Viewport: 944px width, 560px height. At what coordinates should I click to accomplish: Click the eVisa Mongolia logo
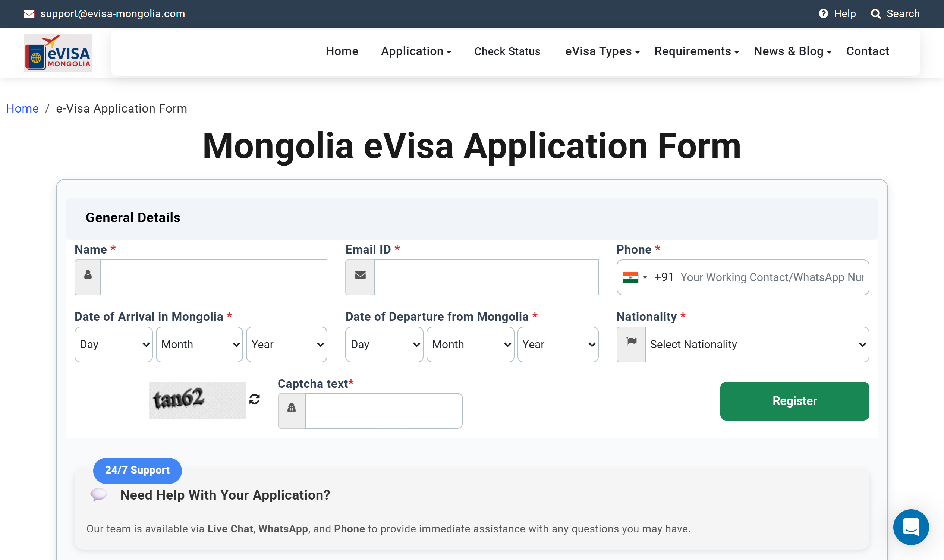(58, 53)
